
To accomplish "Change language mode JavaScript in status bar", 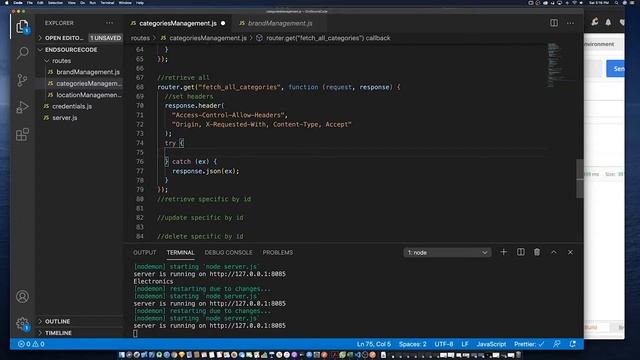I will [491, 344].
